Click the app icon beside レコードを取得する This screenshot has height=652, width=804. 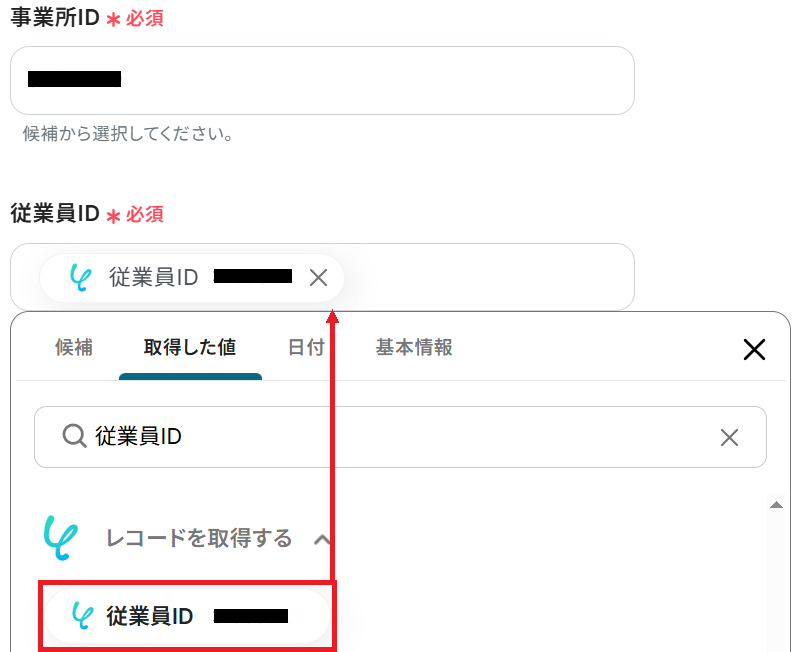pyautogui.click(x=61, y=538)
